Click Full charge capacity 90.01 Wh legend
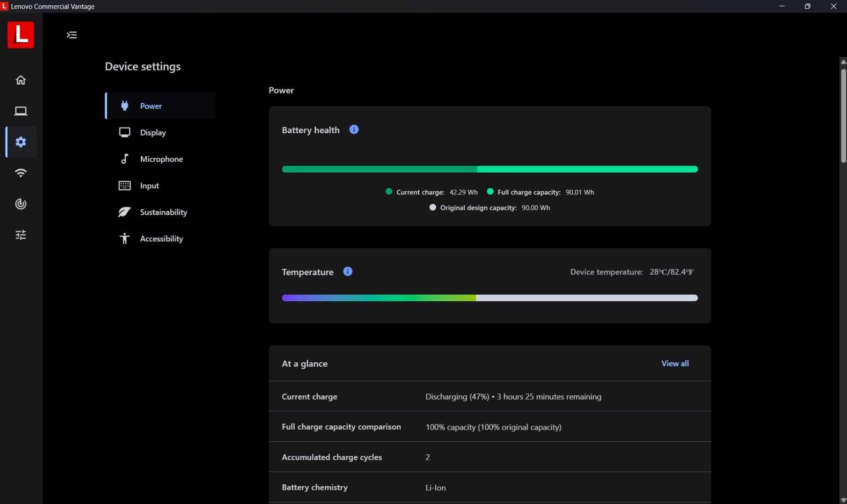847x504 pixels. [540, 192]
